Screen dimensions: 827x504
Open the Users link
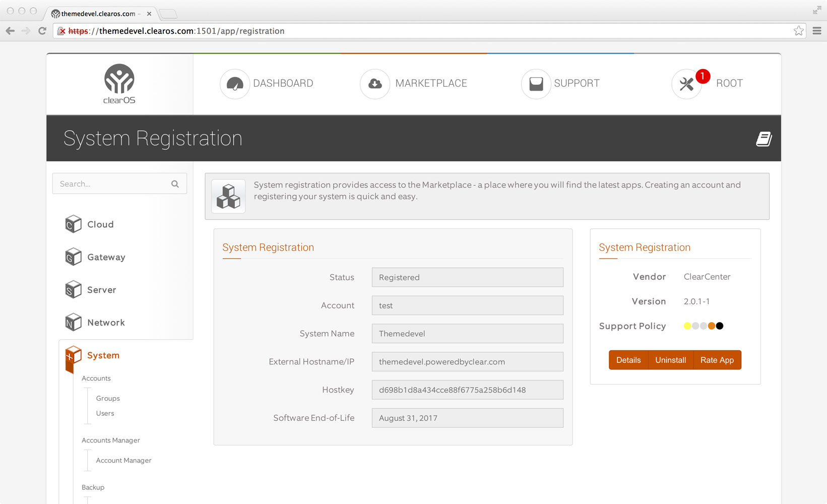click(x=105, y=413)
